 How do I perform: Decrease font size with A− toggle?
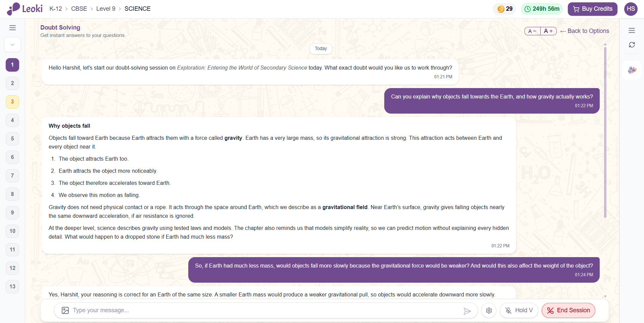(x=533, y=31)
